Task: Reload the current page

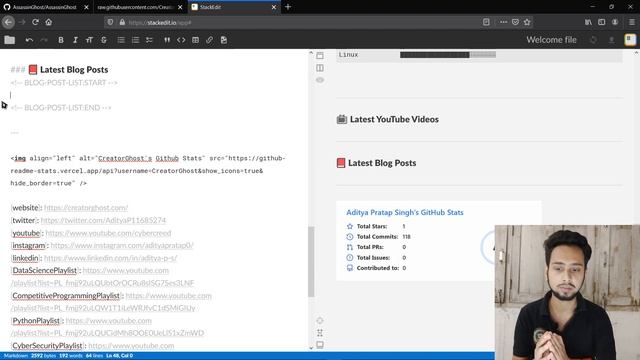Action: [x=36, y=22]
